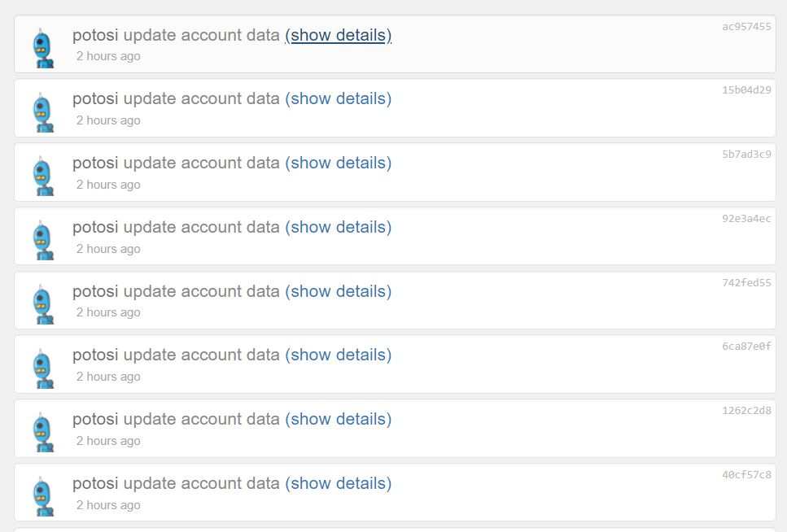The height and width of the screenshot is (532, 787).
Task: Show details of commit 5b7ad3c9
Action: pyautogui.click(x=339, y=164)
